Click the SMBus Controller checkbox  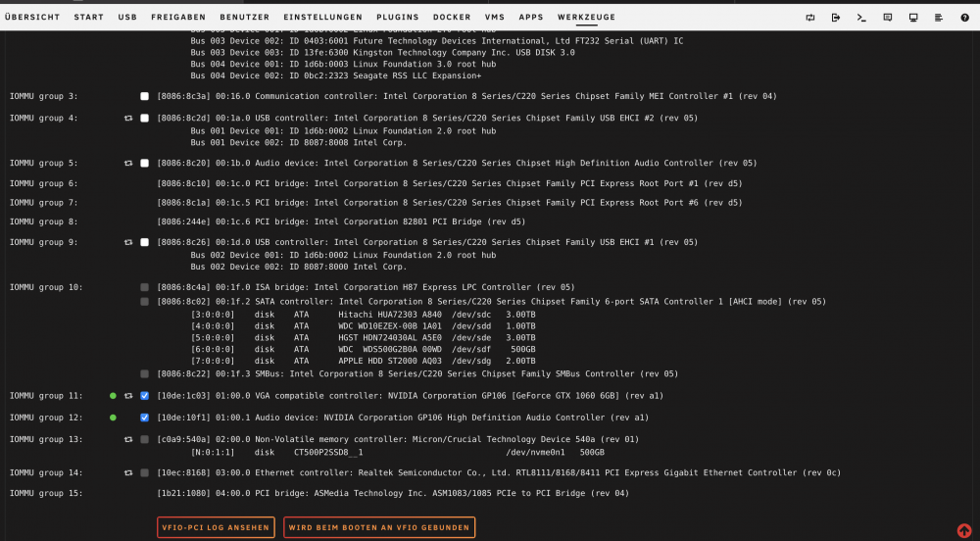(x=144, y=374)
